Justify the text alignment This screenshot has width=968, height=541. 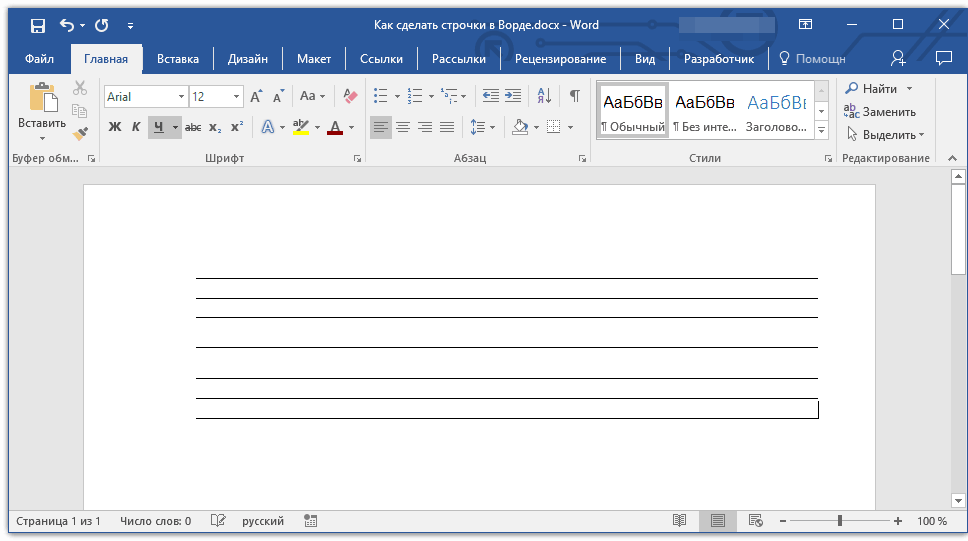[x=447, y=127]
